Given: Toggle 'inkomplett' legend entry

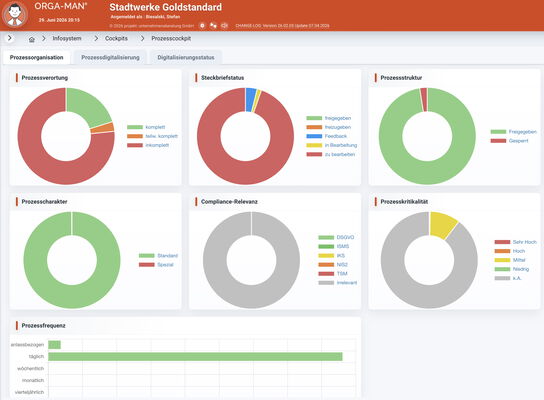Looking at the screenshot, I should pos(148,145).
